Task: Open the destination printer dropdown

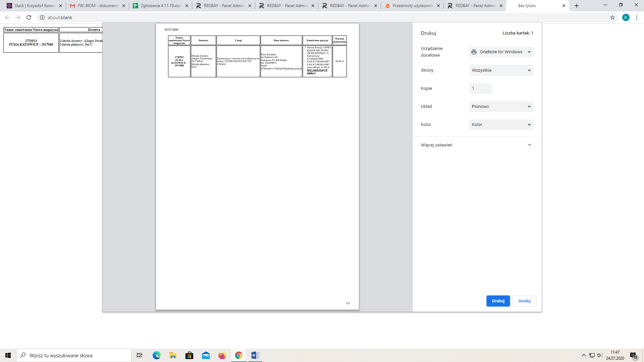Action: click(501, 52)
